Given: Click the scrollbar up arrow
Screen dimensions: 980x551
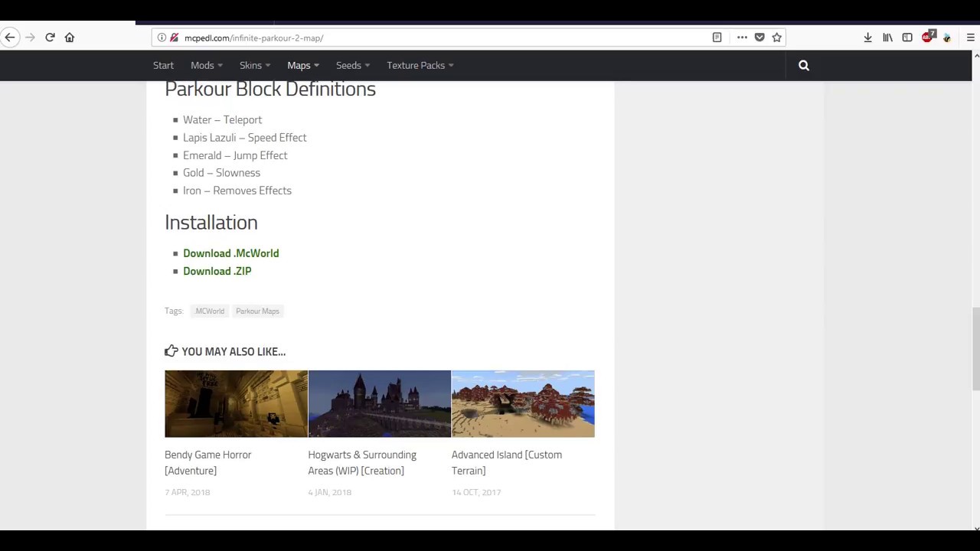Looking at the screenshot, I should (x=975, y=56).
